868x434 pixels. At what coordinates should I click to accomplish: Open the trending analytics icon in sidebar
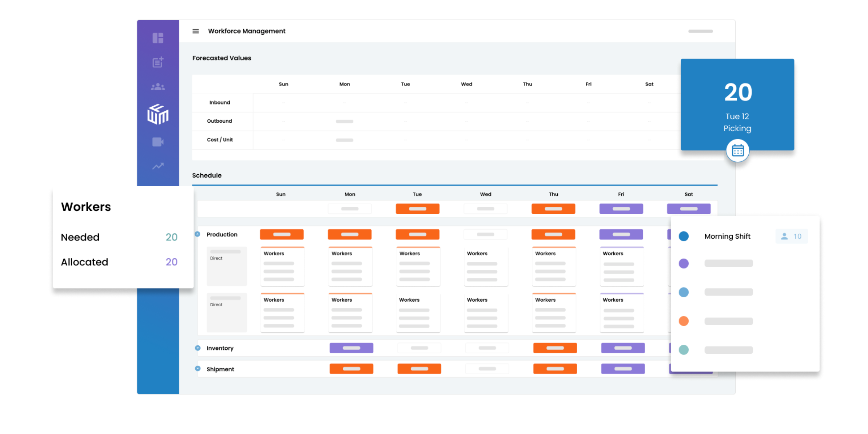click(x=158, y=166)
